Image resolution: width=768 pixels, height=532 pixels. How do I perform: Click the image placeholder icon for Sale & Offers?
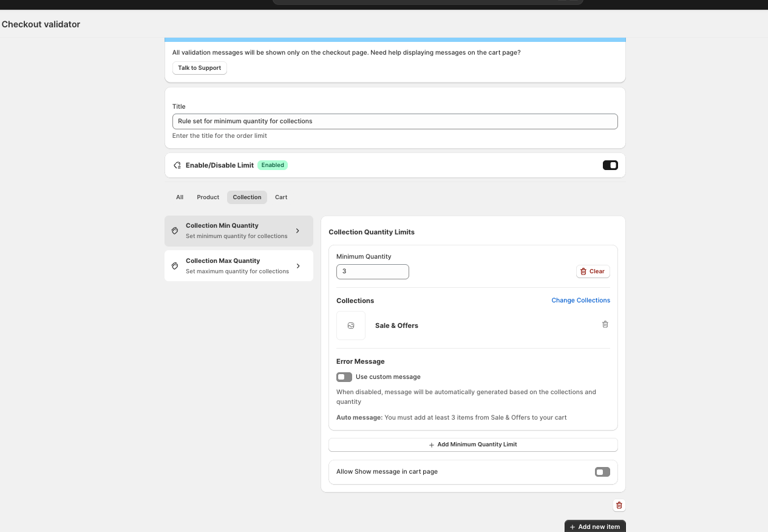351,326
